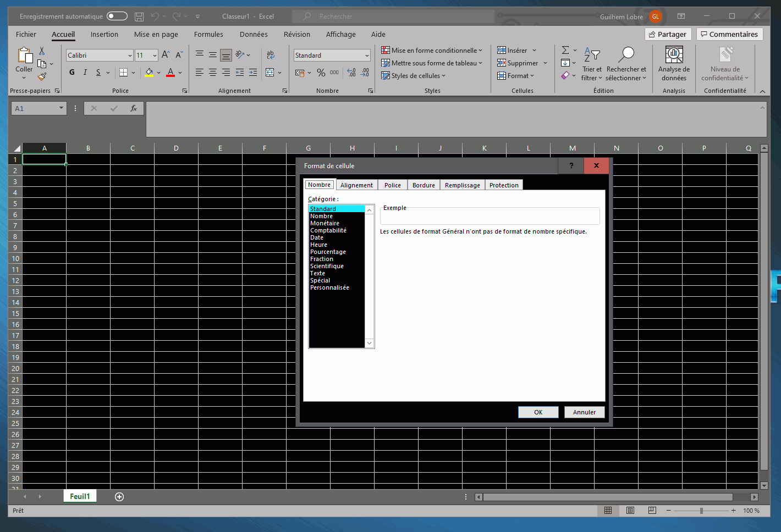This screenshot has height=532, width=781.
Task: Click the Annuler button
Action: tap(584, 412)
